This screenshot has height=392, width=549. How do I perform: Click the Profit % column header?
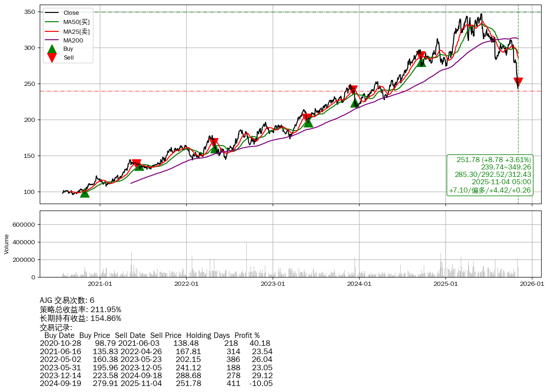click(x=247, y=335)
